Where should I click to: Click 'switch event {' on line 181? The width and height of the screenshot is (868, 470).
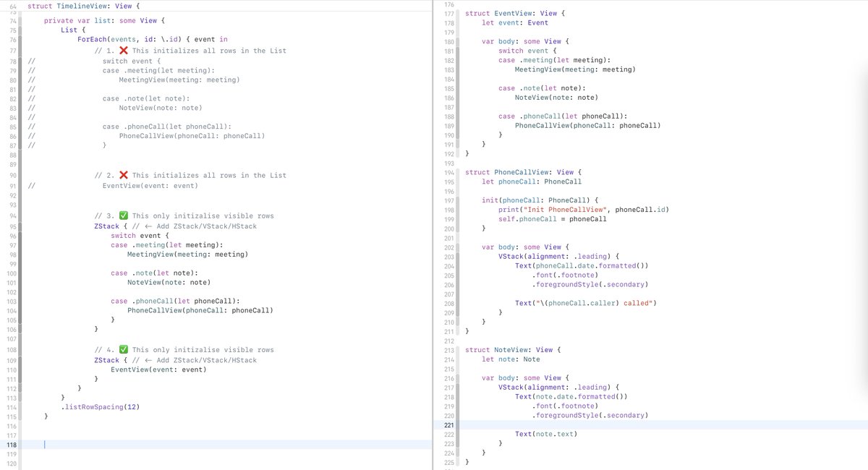click(527, 51)
